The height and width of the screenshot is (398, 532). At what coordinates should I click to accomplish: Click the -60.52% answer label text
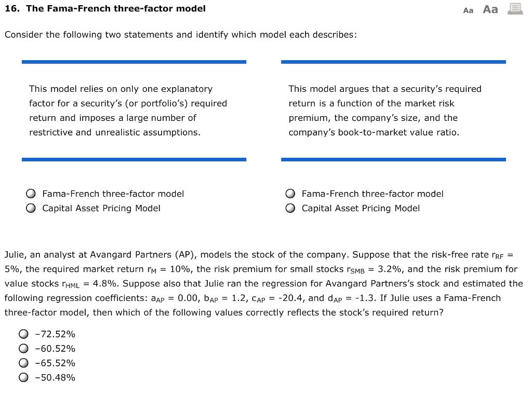pos(55,349)
